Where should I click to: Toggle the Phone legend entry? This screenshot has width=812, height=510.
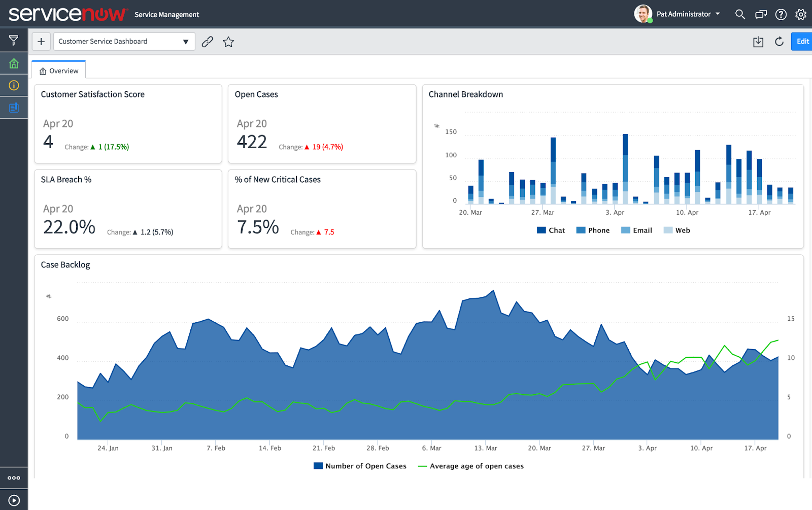(x=593, y=230)
